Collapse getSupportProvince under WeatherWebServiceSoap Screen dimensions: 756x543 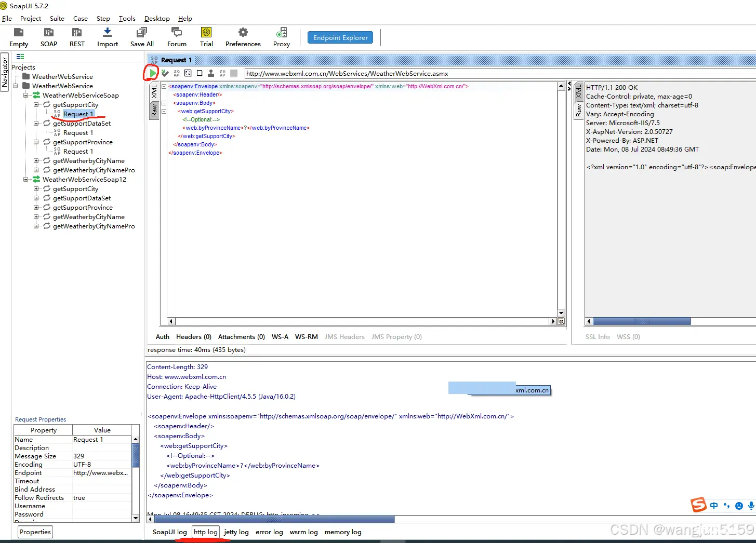36,142
